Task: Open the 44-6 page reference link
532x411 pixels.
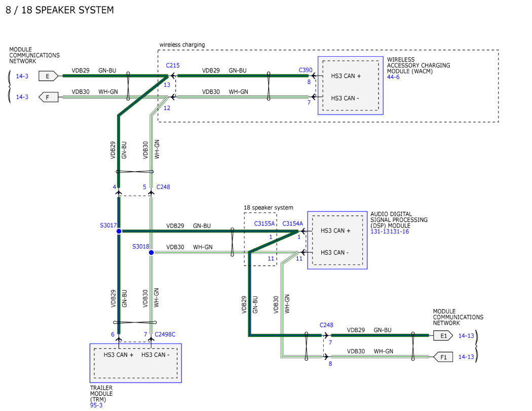Action: (x=394, y=77)
